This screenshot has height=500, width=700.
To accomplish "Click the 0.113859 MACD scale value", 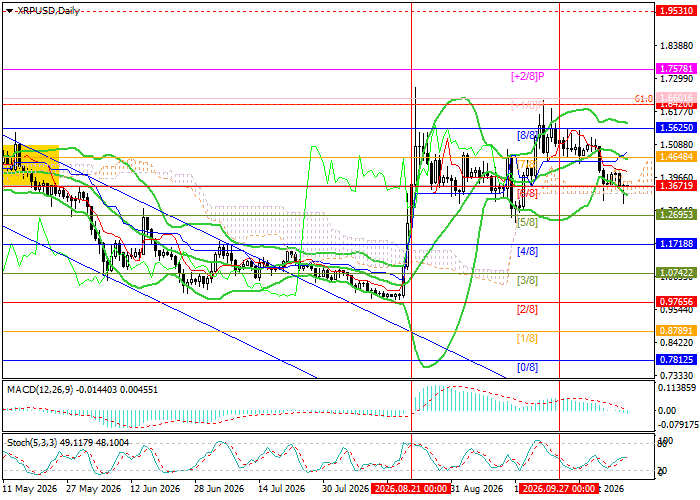I will [677, 388].
